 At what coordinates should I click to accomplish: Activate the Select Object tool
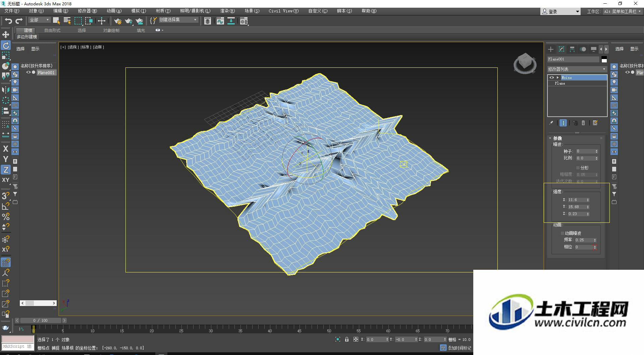point(56,21)
